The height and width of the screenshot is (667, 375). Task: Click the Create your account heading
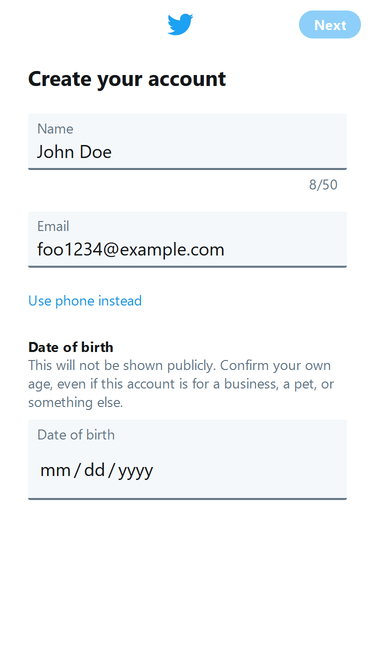[x=127, y=79]
